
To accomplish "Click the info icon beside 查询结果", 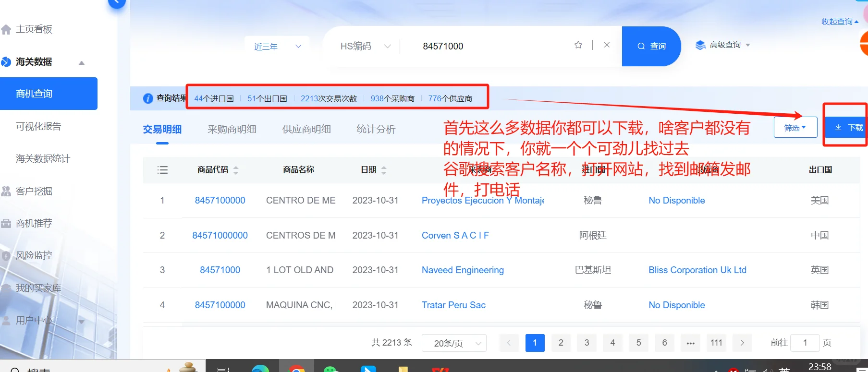I will click(x=148, y=98).
